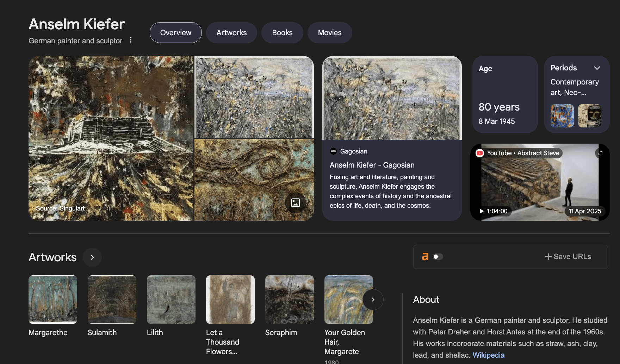Open the mask face Periods thumbnail

[590, 116]
